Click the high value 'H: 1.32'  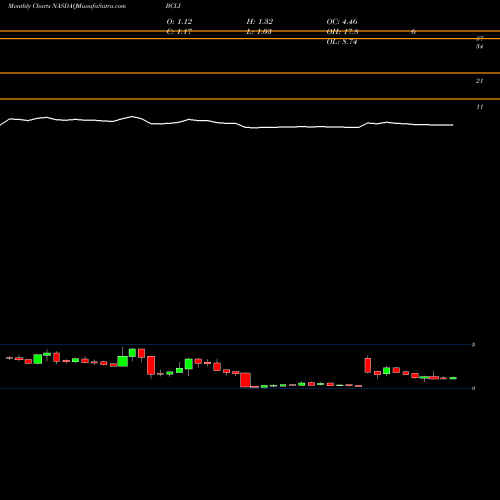pyautogui.click(x=260, y=21)
